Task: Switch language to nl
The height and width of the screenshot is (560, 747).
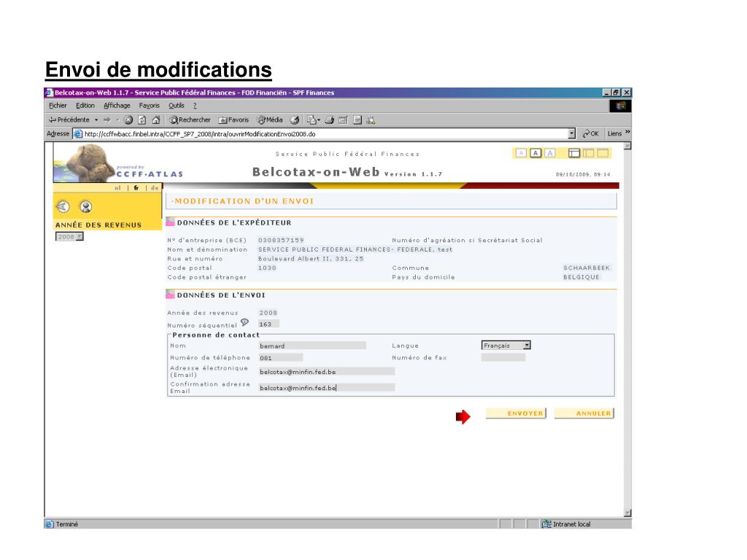Action: point(117,188)
